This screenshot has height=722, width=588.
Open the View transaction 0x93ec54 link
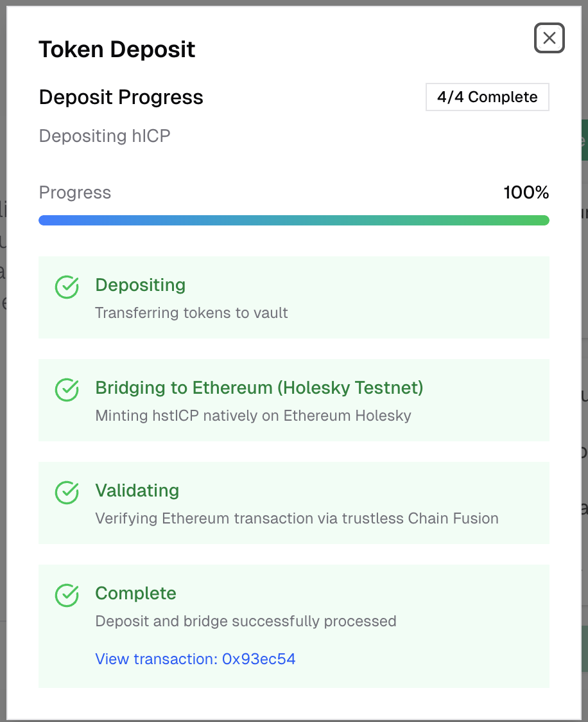pyautogui.click(x=195, y=659)
